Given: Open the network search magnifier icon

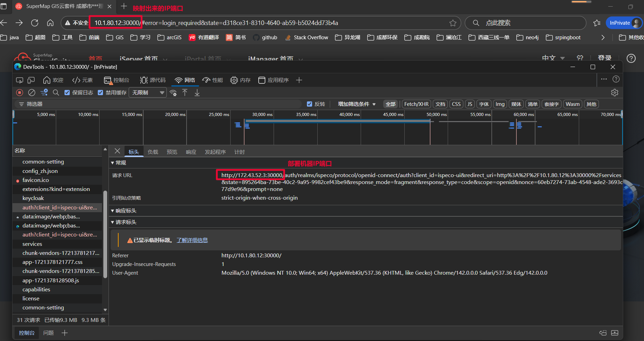Looking at the screenshot, I should [56, 92].
